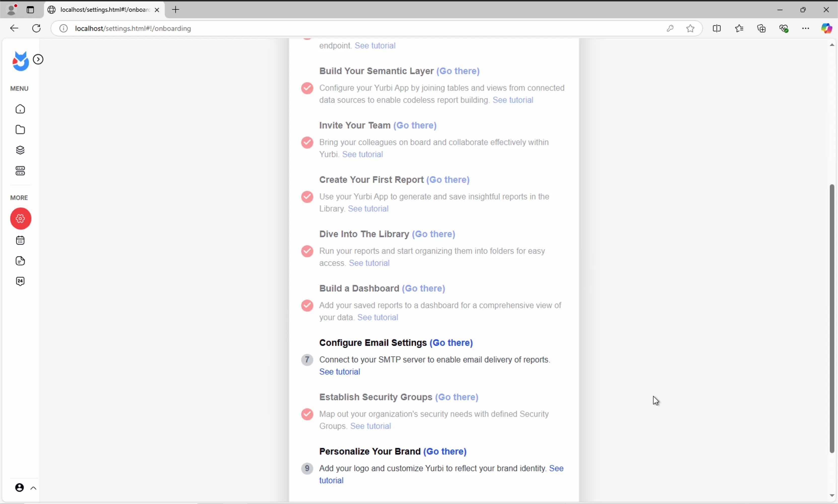Click the data sources server icon

pos(20,171)
